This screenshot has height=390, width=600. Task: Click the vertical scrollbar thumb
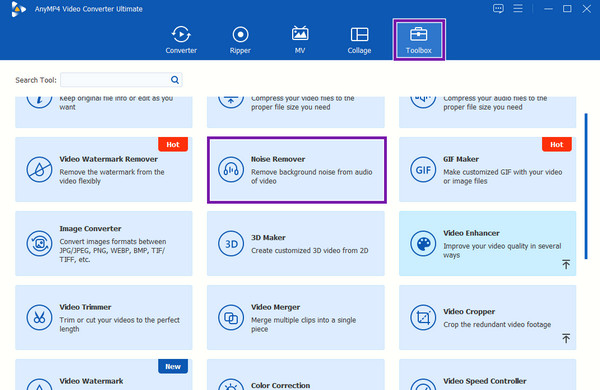[x=586, y=186]
